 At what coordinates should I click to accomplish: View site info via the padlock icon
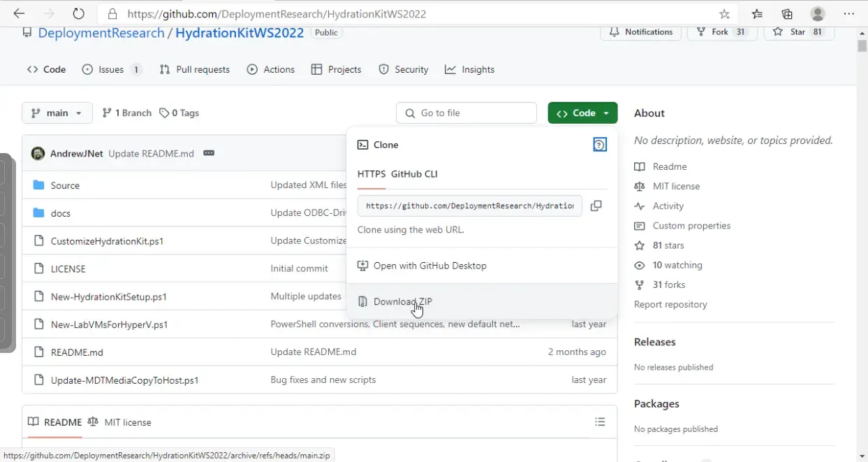coord(112,14)
